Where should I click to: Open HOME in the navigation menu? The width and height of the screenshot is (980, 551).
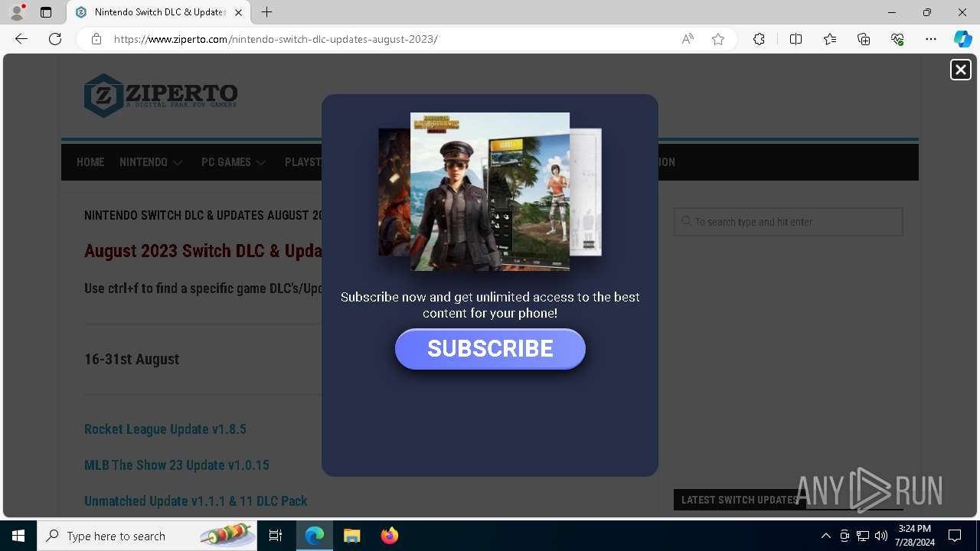click(90, 162)
